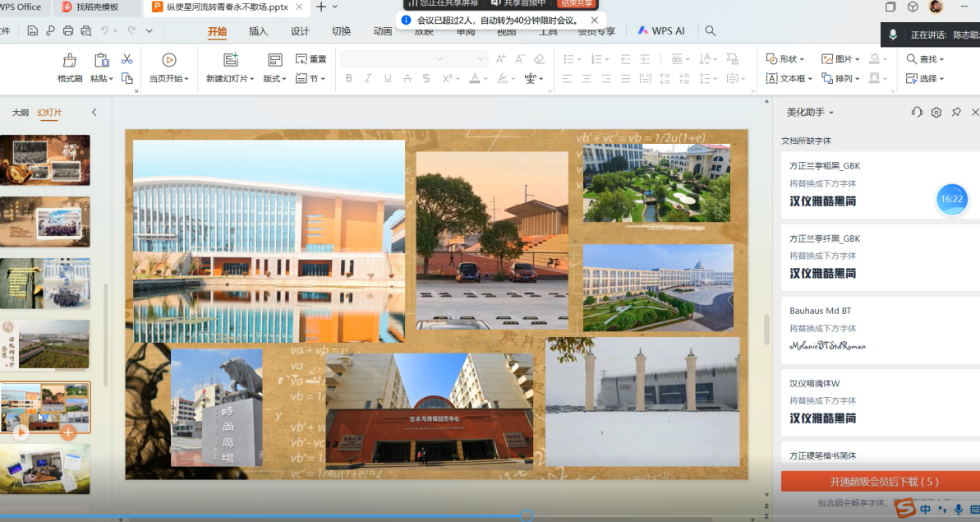Toggle Bold formatting button
Viewport: 980px width, 522px height.
tap(348, 78)
